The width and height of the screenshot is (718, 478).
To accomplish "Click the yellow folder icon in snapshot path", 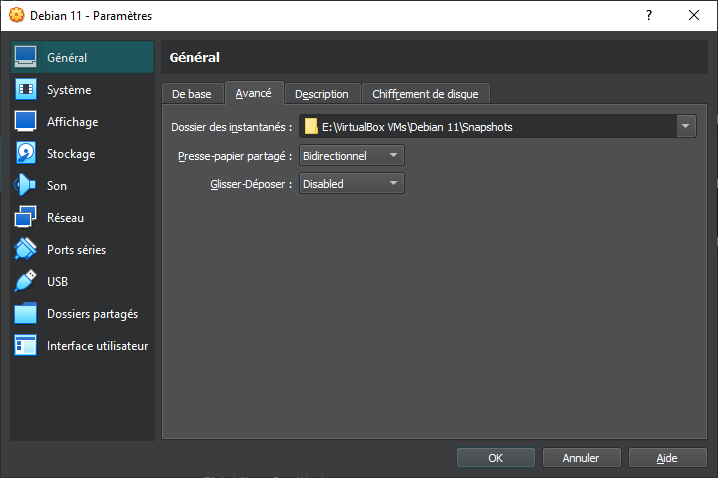I will click(x=311, y=126).
